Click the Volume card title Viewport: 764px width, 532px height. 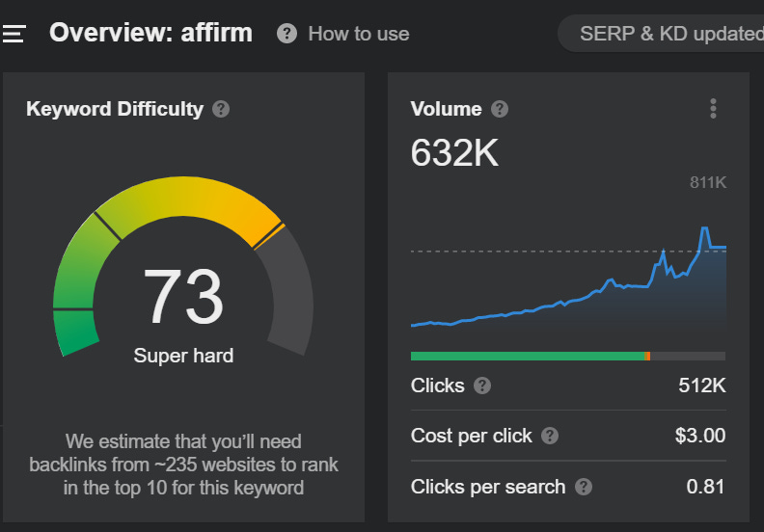[447, 109]
